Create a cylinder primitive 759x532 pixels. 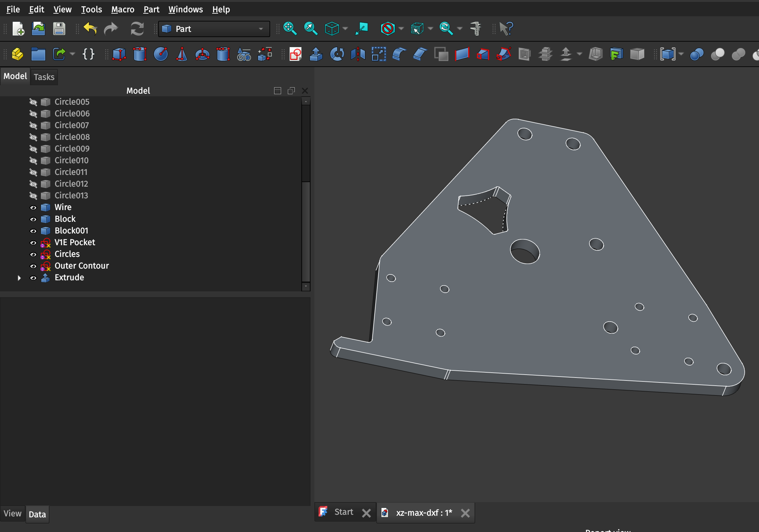pos(140,54)
